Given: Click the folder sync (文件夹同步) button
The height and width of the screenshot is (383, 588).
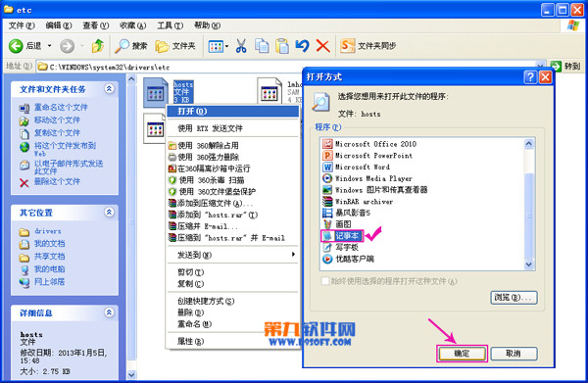Looking at the screenshot, I should click(x=367, y=46).
